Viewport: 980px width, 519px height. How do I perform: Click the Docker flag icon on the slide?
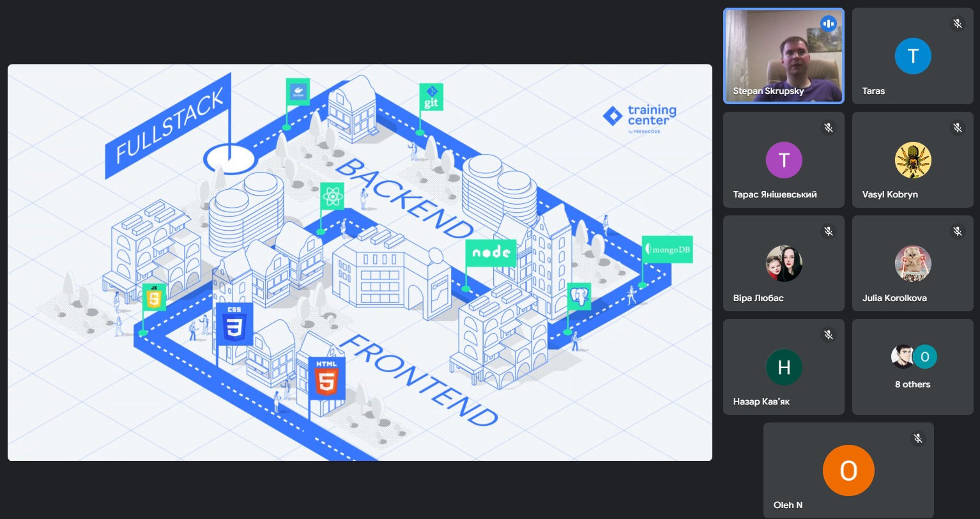(x=298, y=91)
